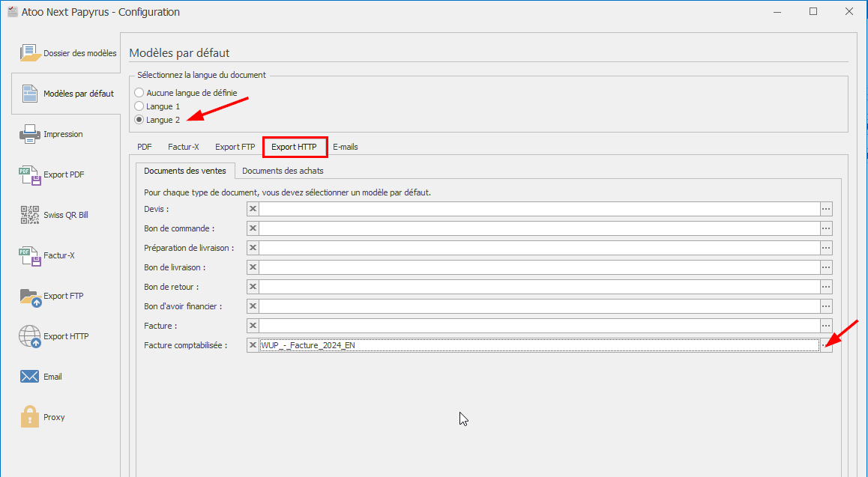Clear the Bon de commande field with X
Viewport: 868px width, 477px height.
pos(253,228)
